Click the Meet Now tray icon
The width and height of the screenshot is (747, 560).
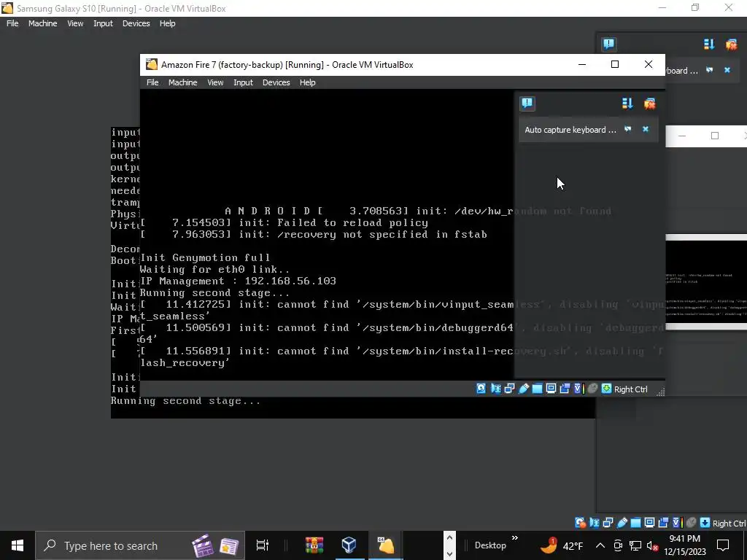pos(618,545)
